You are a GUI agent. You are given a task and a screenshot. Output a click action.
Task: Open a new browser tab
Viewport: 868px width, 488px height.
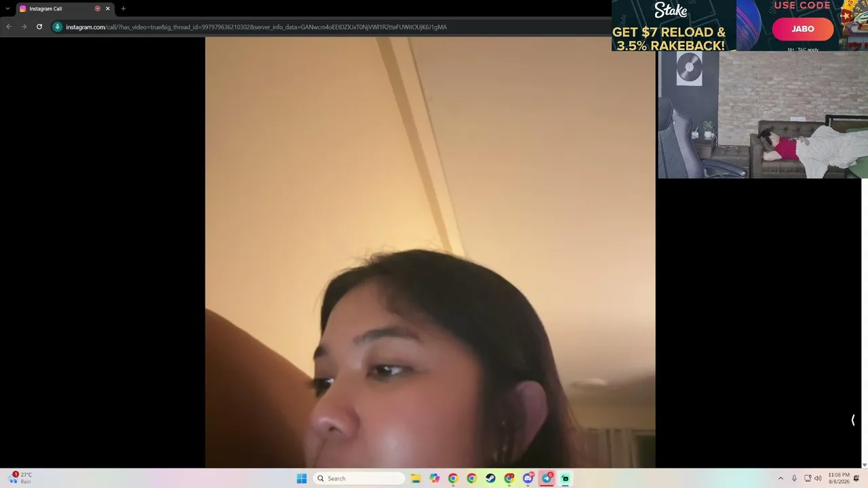(123, 9)
